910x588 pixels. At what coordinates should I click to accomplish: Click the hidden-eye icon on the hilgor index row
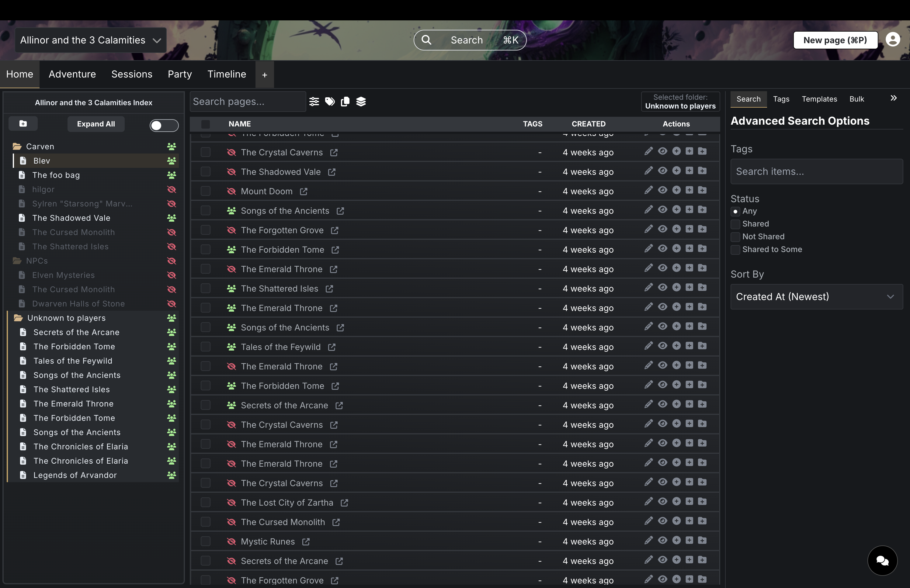point(172,189)
